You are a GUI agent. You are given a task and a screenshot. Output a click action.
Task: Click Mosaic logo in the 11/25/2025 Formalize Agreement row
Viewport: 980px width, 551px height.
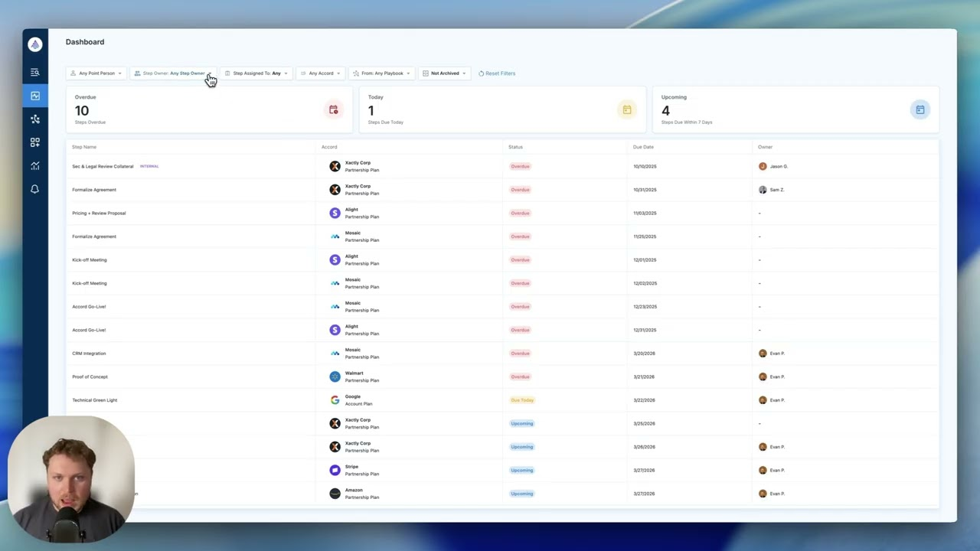[x=335, y=236]
